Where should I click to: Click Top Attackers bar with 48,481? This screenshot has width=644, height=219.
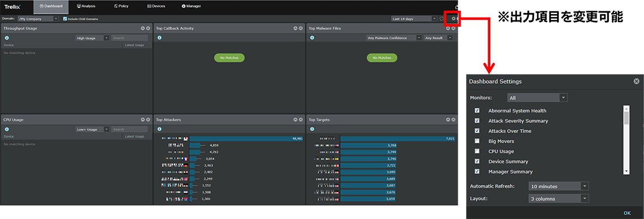(x=246, y=139)
